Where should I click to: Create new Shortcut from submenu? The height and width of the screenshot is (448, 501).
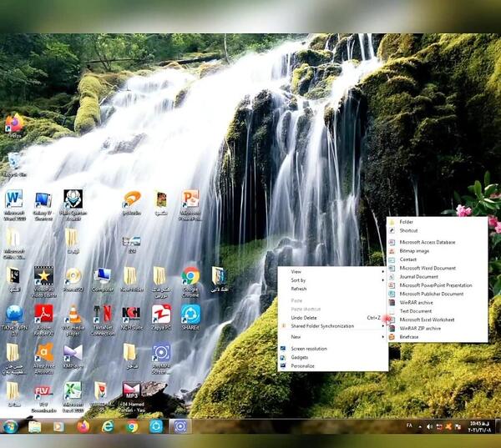click(x=437, y=230)
